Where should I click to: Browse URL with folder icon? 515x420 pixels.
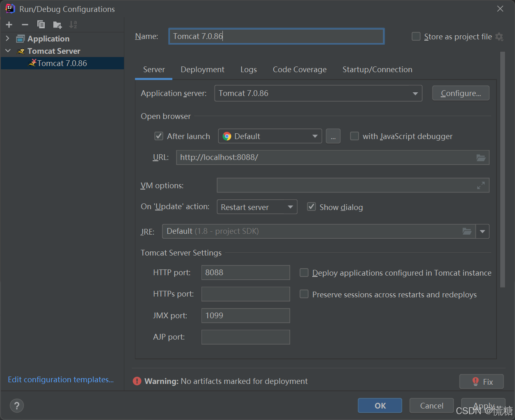(481, 157)
